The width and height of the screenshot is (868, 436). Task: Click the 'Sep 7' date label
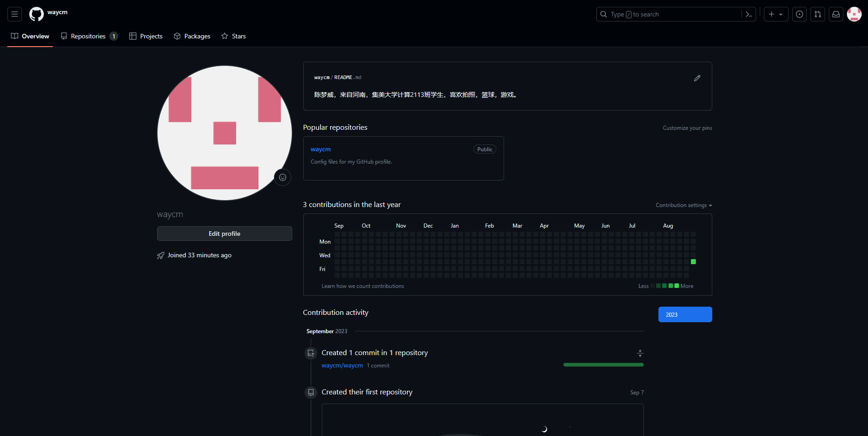click(637, 393)
